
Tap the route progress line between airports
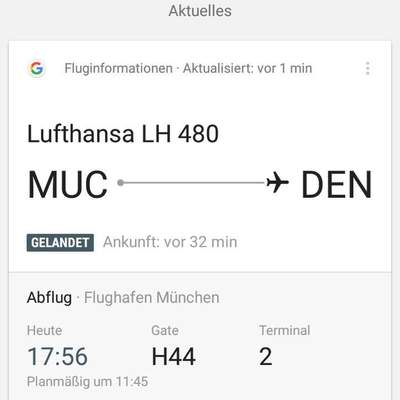195,183
